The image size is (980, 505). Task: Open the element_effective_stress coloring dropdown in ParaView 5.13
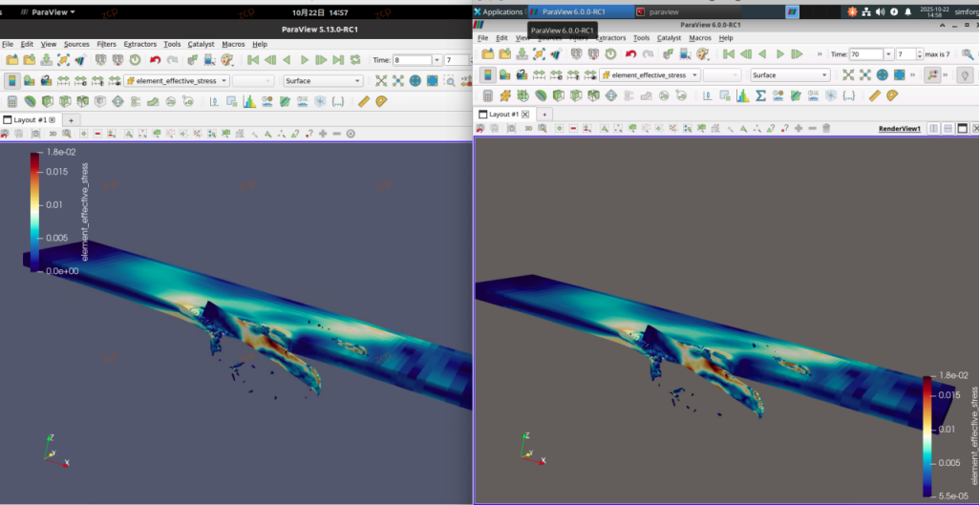pos(177,80)
